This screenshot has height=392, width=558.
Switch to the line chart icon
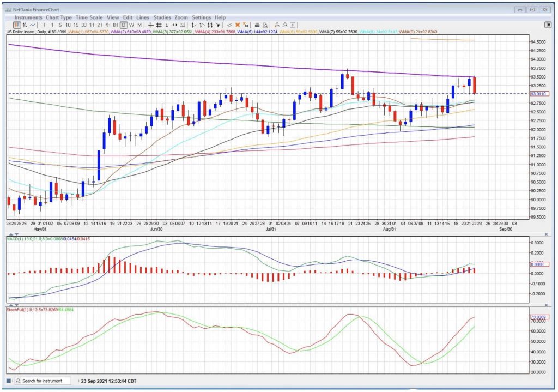tap(33, 25)
